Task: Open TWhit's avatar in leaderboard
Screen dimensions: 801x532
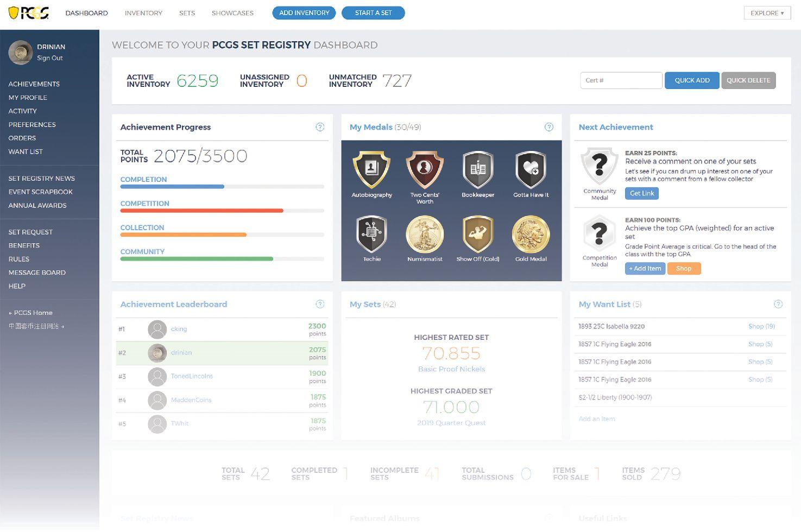Action: click(x=157, y=424)
